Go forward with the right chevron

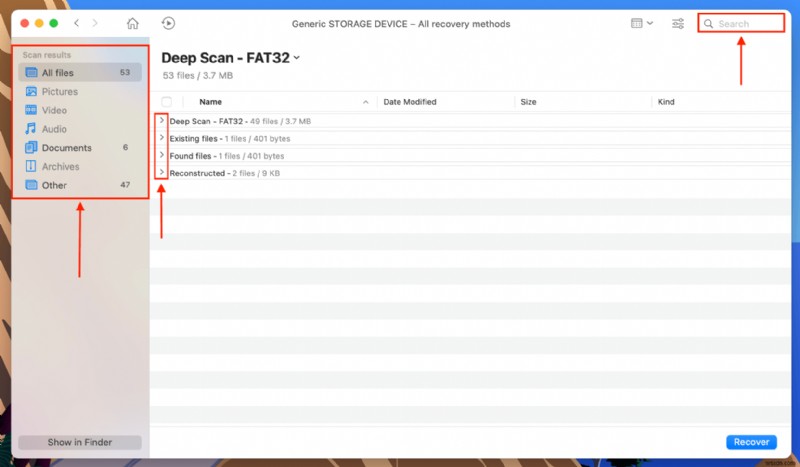point(95,23)
